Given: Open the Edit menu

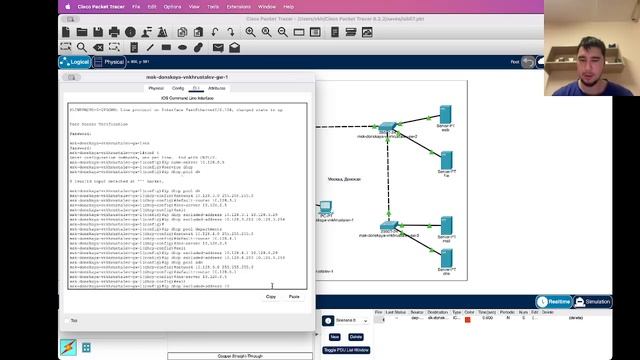Looking at the screenshot, I should (152, 7).
